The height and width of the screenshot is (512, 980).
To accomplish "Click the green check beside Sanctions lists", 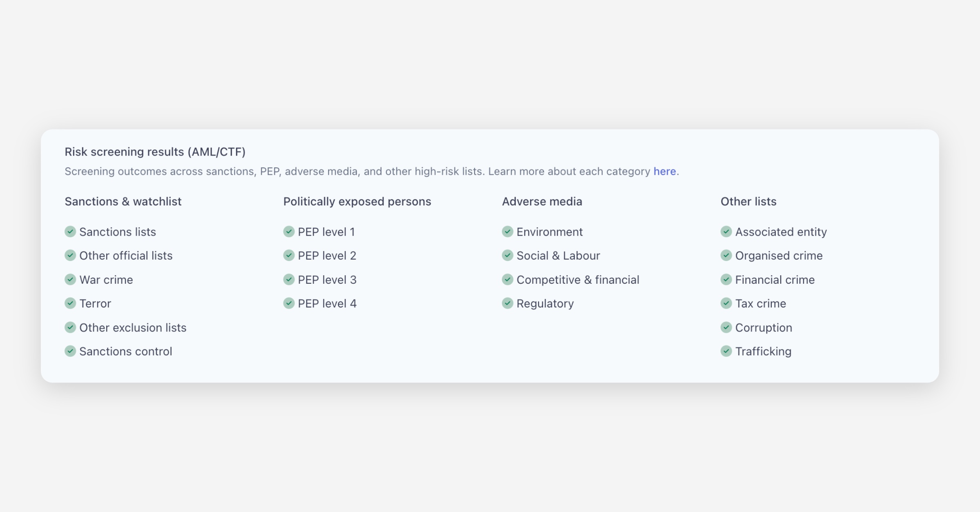I will point(70,232).
